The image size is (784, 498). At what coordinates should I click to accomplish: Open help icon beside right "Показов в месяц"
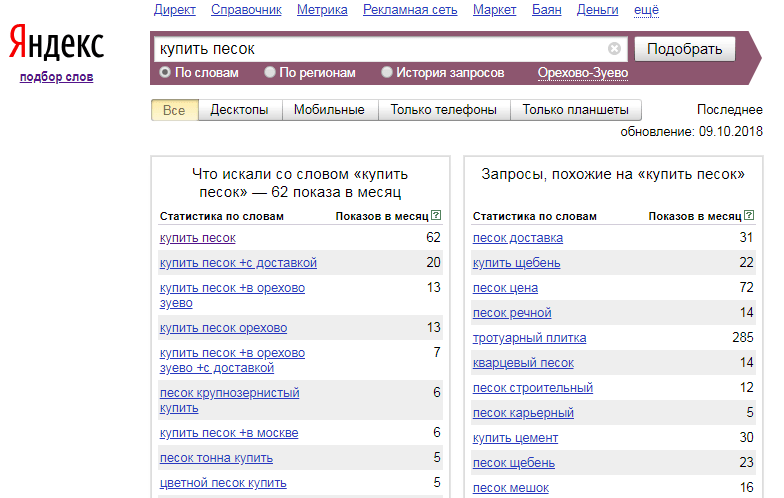pos(748,216)
